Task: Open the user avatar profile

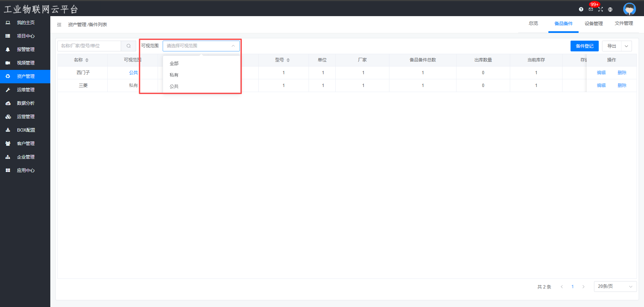Action: [x=629, y=9]
